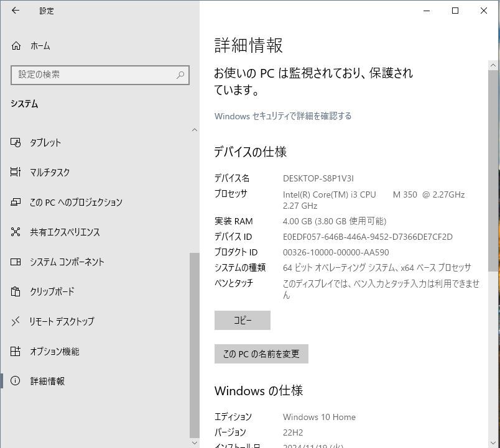500x448 pixels.
Task: Click この PC の名前を変更 button
Action: point(261,354)
